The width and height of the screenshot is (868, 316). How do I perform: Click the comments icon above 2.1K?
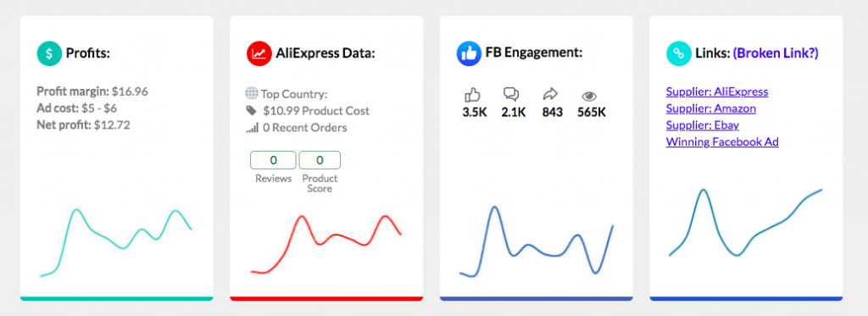[511, 95]
